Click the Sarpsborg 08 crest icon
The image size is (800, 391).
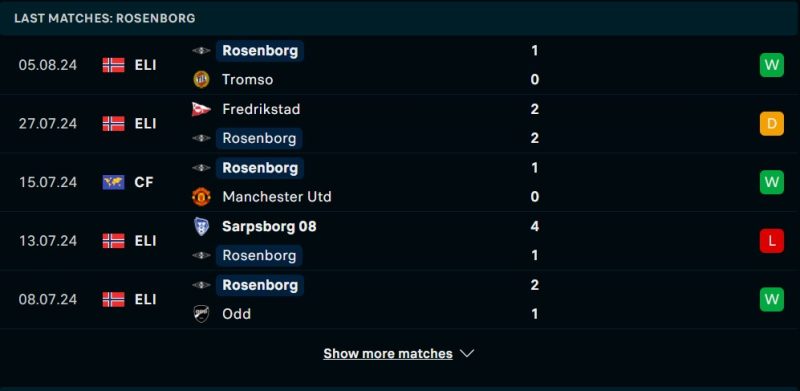(x=201, y=226)
